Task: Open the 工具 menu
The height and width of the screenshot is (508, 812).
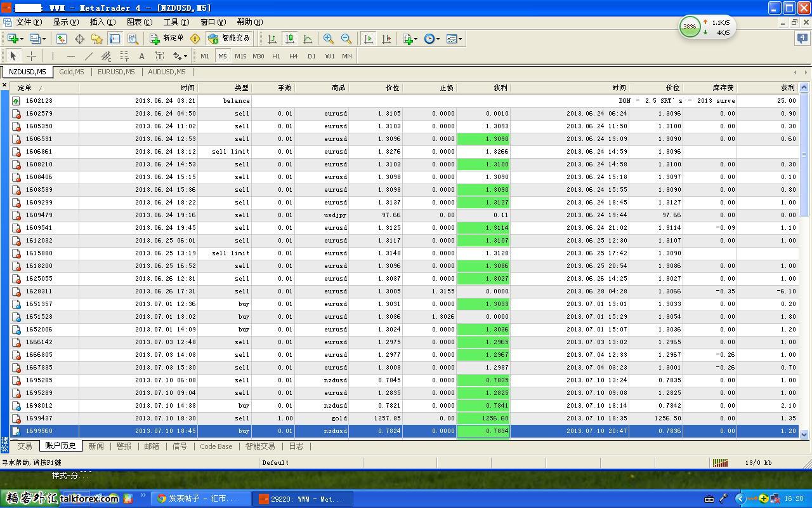Action: pos(176,22)
